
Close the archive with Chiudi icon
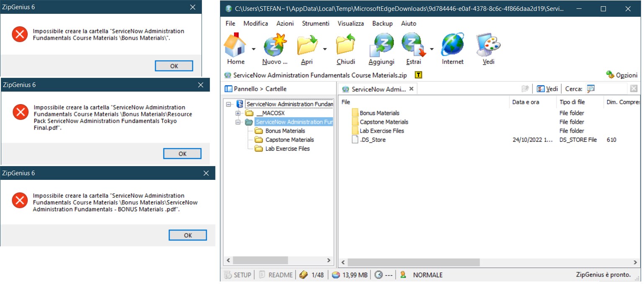pos(346,45)
